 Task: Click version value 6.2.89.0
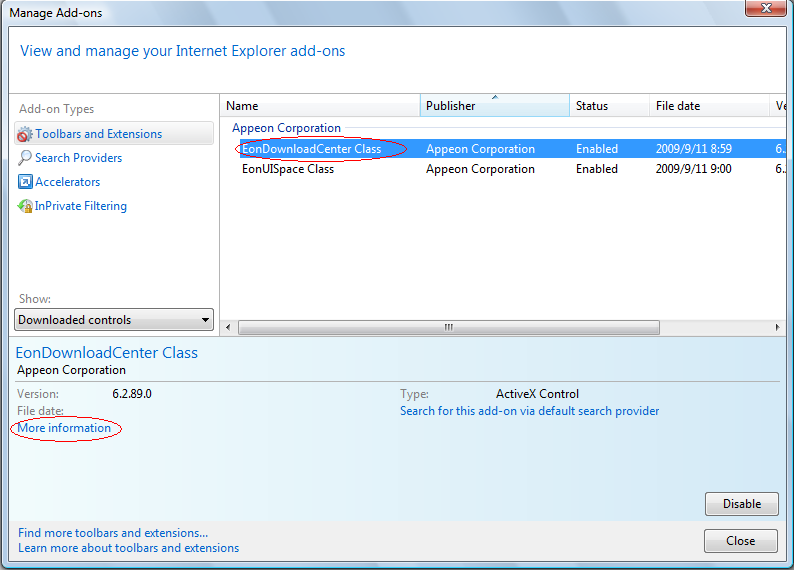[132, 394]
